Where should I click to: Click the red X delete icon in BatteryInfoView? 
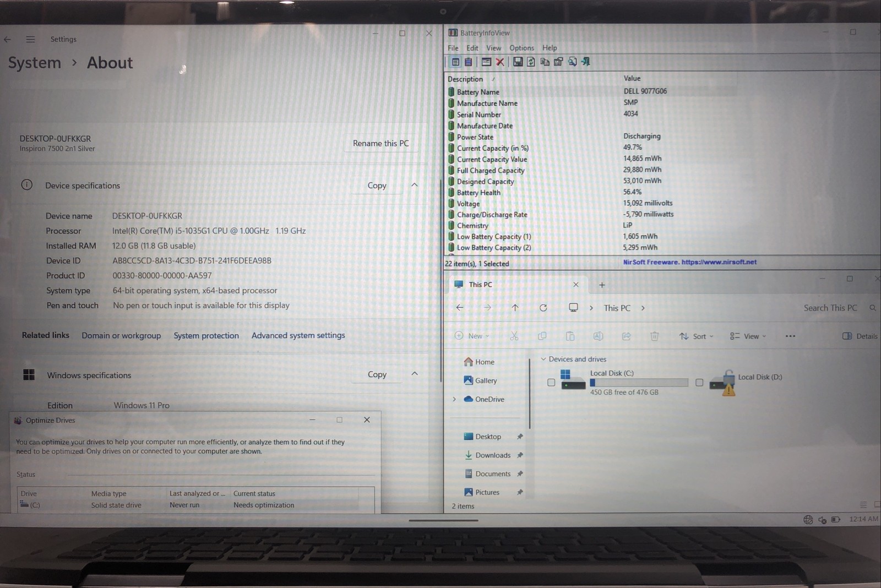500,62
